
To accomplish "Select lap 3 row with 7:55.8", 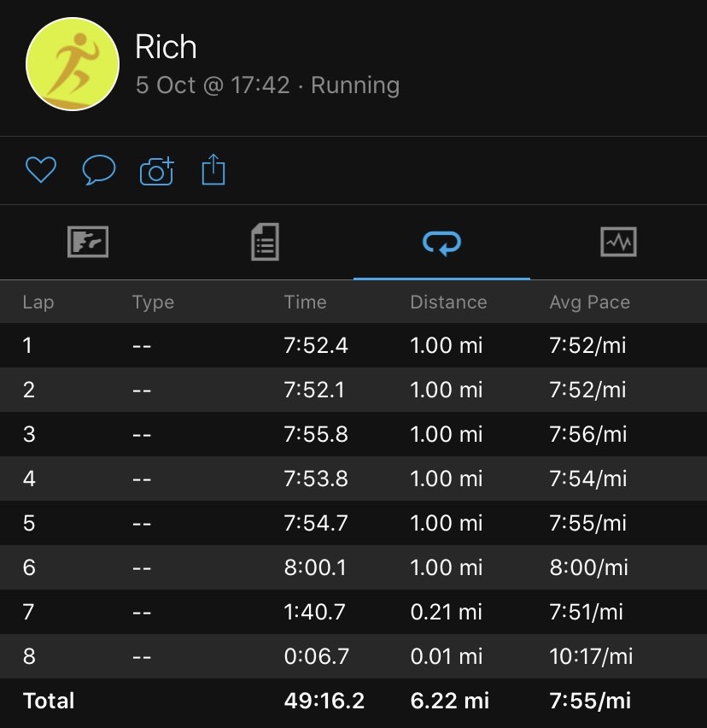I will click(353, 434).
